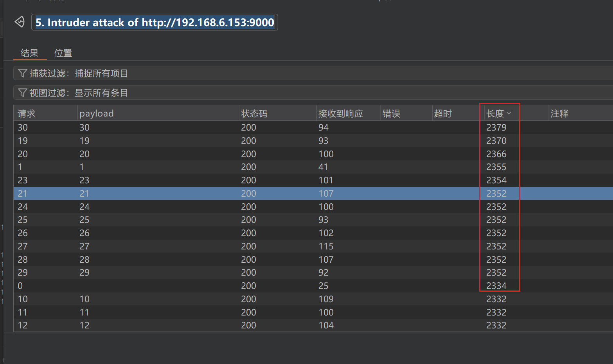Switch to the 结果 tab
Screen dimensions: 613x364
click(30, 53)
